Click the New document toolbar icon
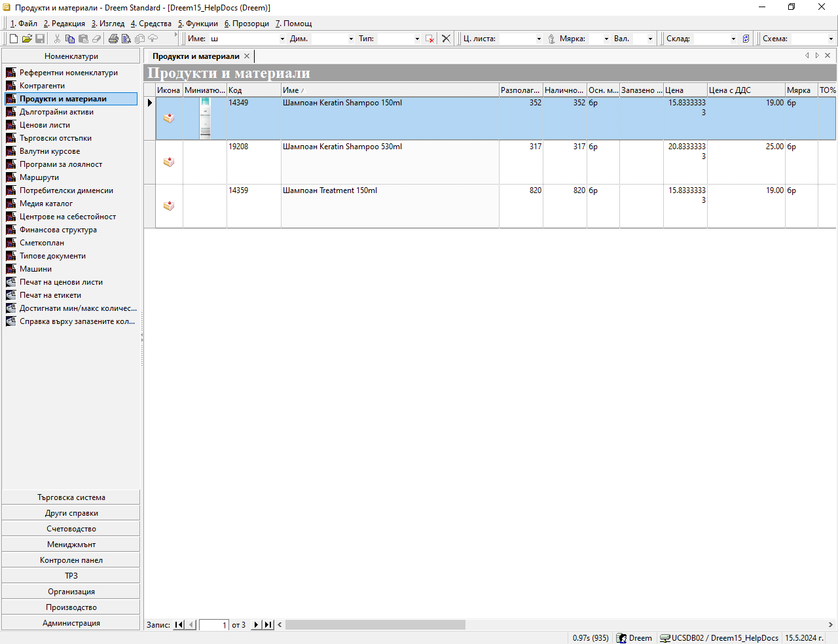The image size is (838, 644). tap(14, 39)
